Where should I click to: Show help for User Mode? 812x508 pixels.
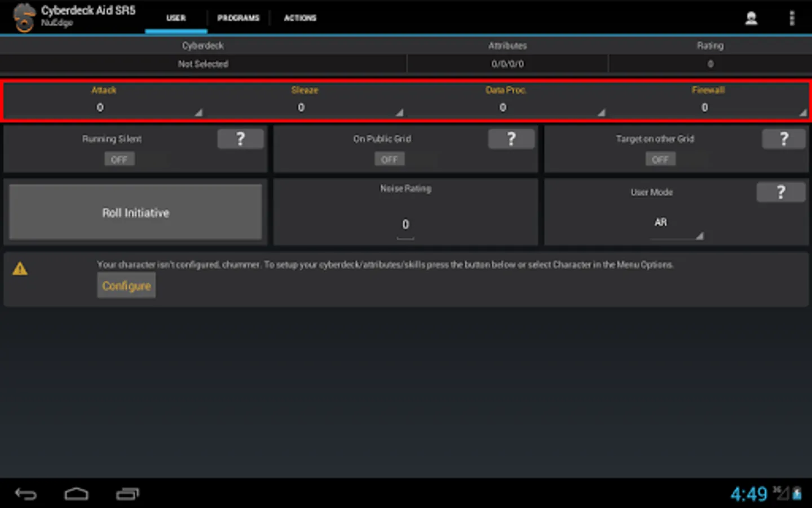click(x=781, y=192)
